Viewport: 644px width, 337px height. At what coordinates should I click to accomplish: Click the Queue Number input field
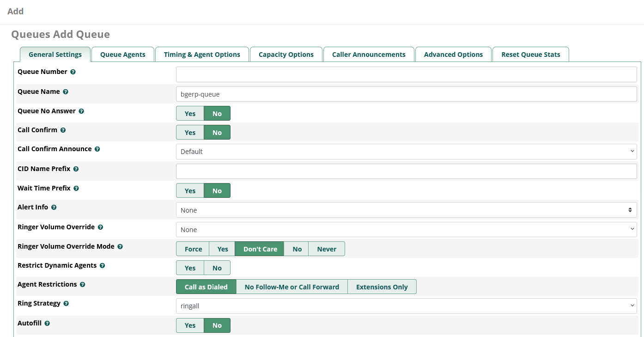[x=406, y=74]
